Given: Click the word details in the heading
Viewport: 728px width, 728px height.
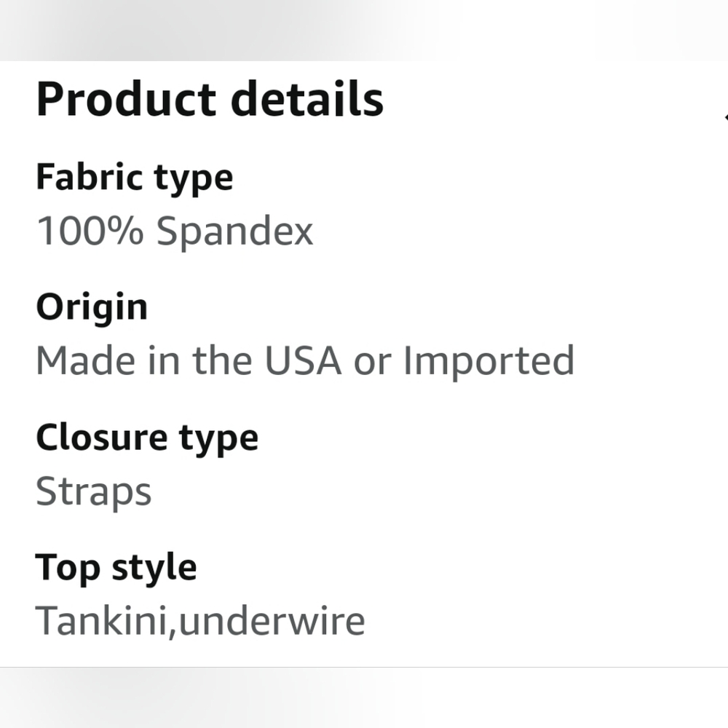Looking at the screenshot, I should 307,99.
